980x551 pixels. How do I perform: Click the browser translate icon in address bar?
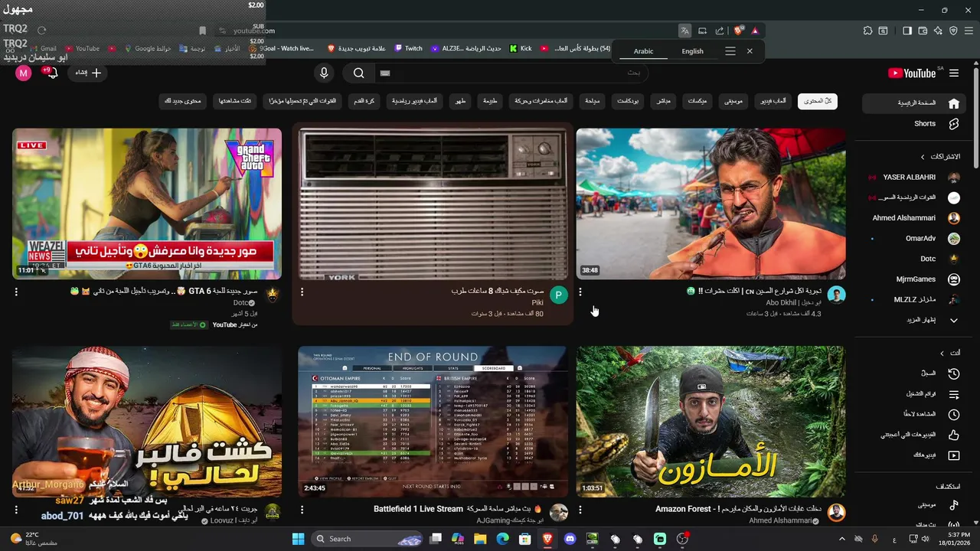tap(684, 31)
